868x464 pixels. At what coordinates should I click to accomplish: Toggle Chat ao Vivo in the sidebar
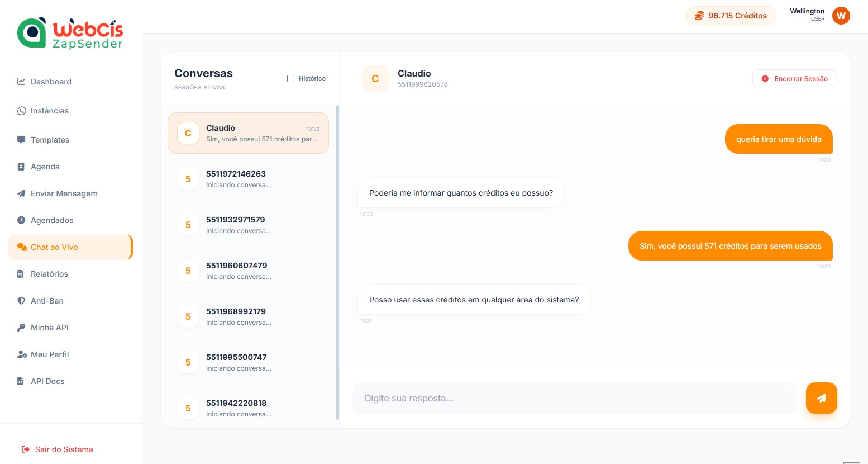point(54,247)
